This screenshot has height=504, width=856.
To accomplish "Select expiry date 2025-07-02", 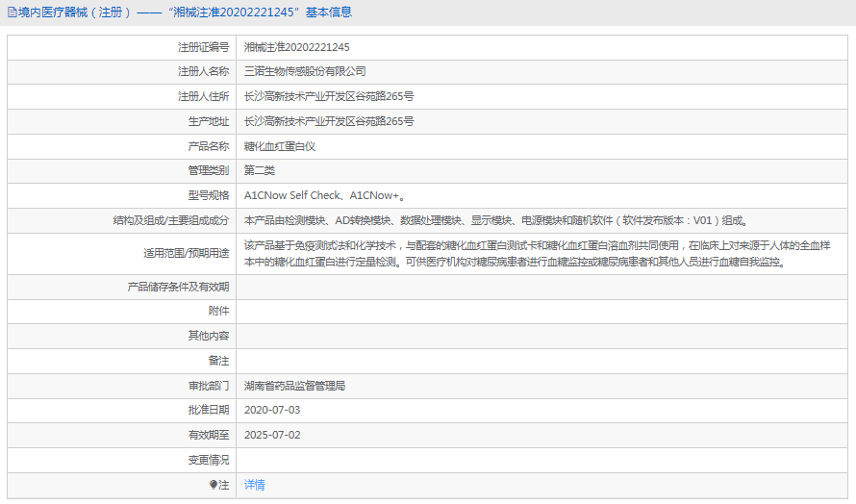I will (x=272, y=435).
